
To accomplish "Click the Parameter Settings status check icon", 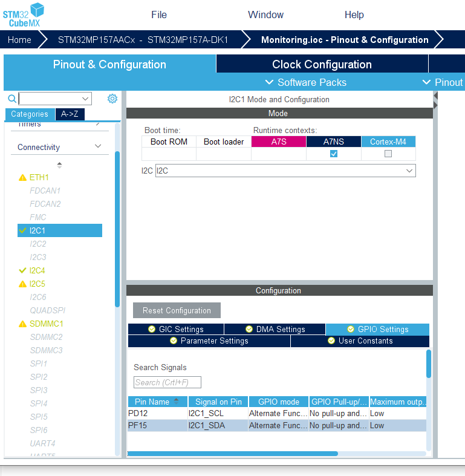I will click(x=174, y=341).
